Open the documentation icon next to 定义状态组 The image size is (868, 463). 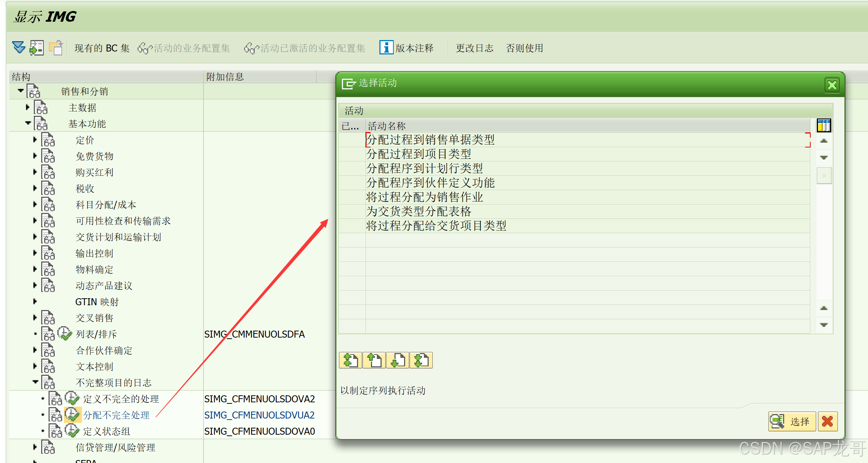(x=56, y=431)
